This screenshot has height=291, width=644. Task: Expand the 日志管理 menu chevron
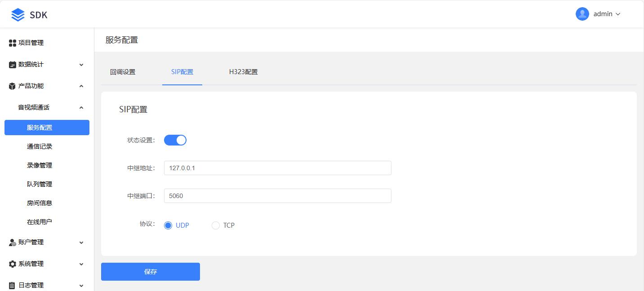pyautogui.click(x=81, y=285)
